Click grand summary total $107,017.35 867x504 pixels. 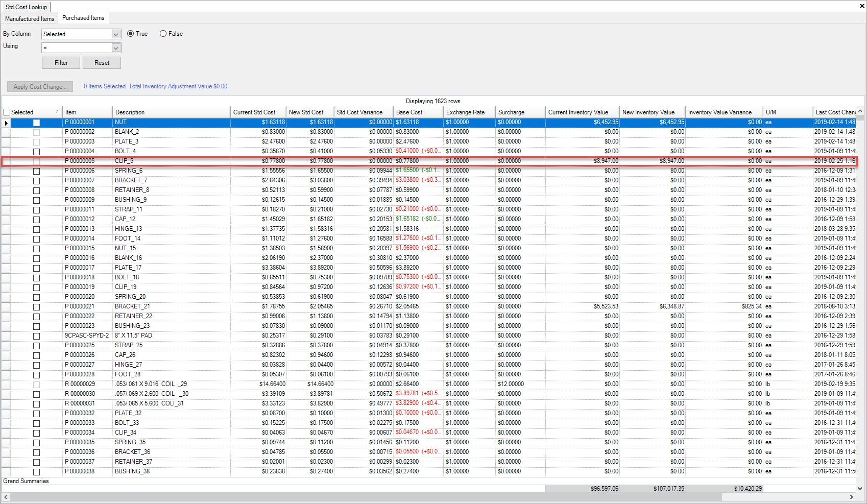tap(668, 489)
